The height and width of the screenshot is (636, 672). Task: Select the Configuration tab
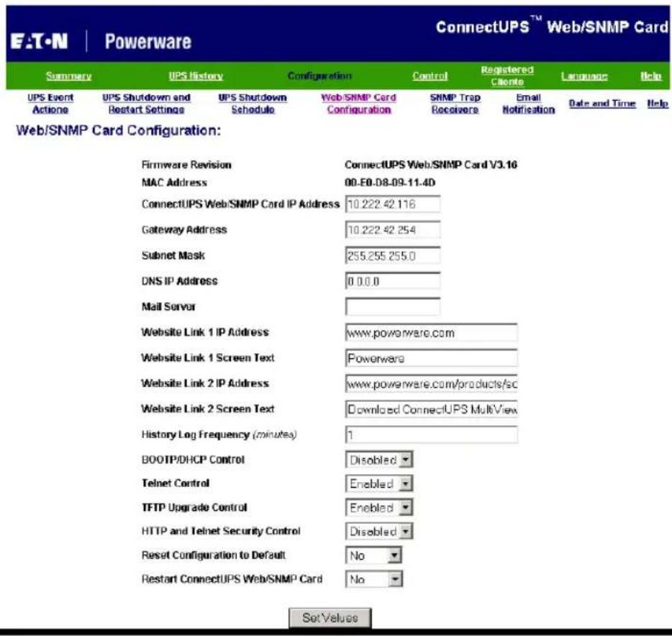tap(319, 76)
